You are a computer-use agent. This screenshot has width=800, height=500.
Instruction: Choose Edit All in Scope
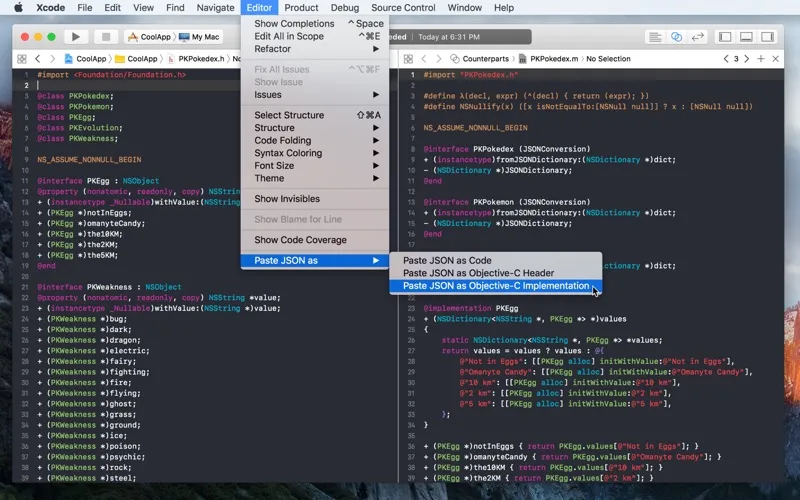[315, 36]
